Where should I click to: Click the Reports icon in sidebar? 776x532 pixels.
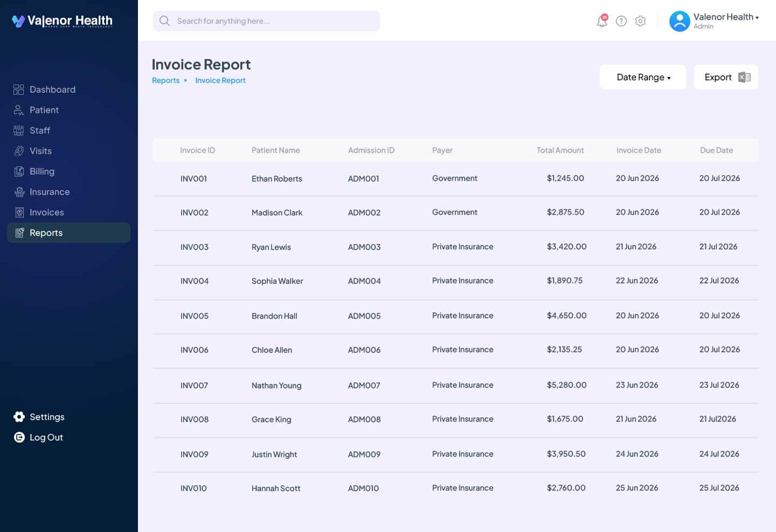pyautogui.click(x=19, y=233)
